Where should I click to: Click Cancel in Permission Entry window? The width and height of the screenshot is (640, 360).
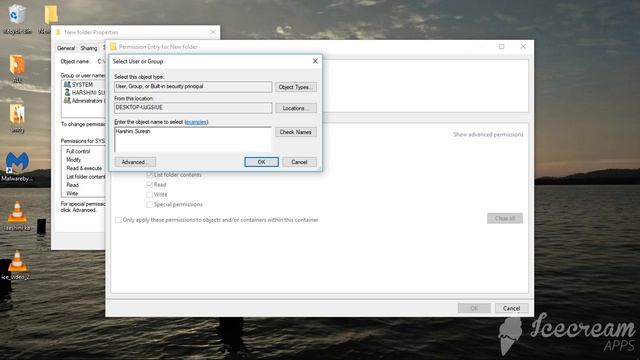[x=511, y=308]
